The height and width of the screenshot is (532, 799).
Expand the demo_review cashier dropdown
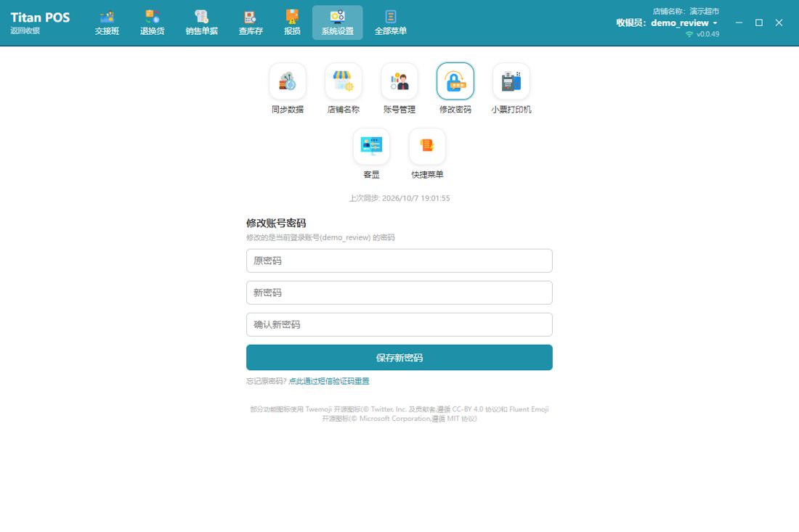tap(684, 23)
